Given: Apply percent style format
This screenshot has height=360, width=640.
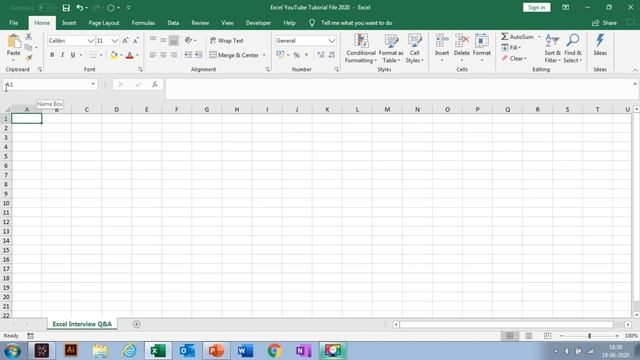Looking at the screenshot, I should (297, 55).
